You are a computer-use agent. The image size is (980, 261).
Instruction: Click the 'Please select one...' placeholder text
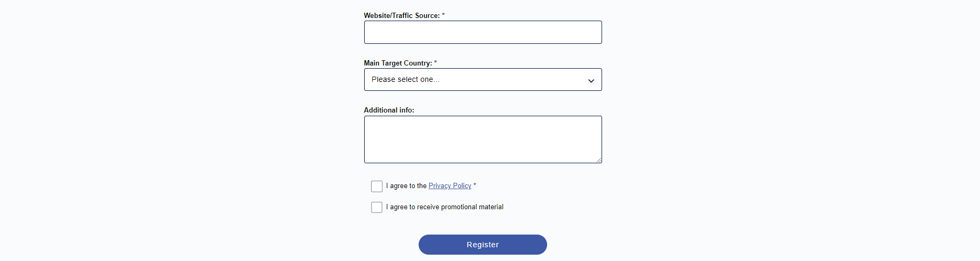point(405,80)
